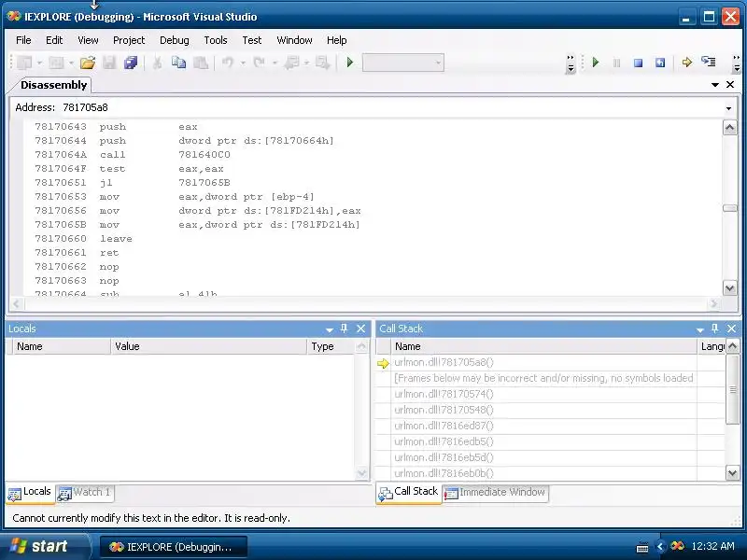This screenshot has height=560, width=747.
Task: Click the Locals Type column header
Action: coord(331,346)
